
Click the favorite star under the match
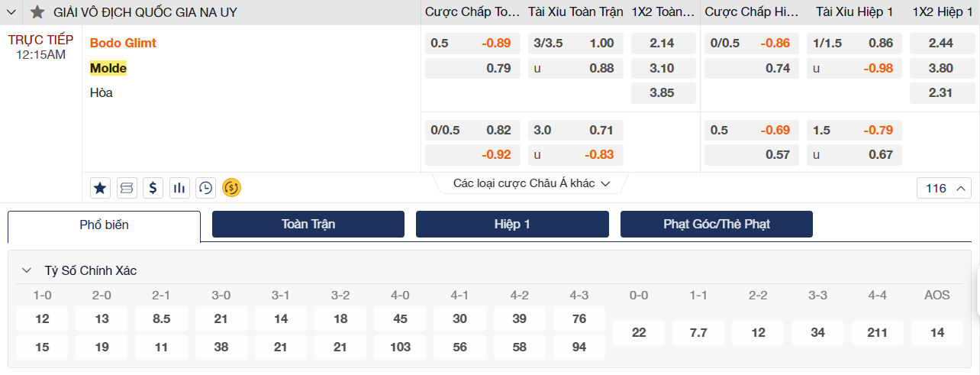pos(100,187)
